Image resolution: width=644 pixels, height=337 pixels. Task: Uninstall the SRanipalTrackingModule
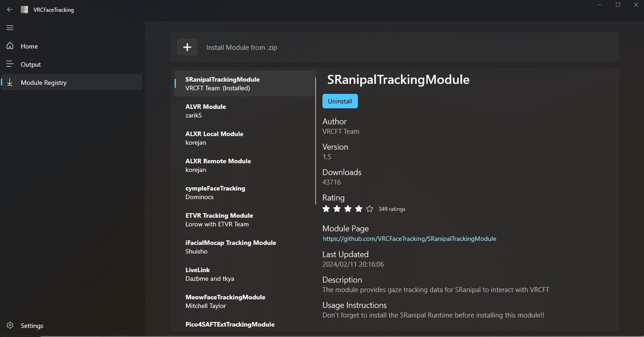coord(340,101)
